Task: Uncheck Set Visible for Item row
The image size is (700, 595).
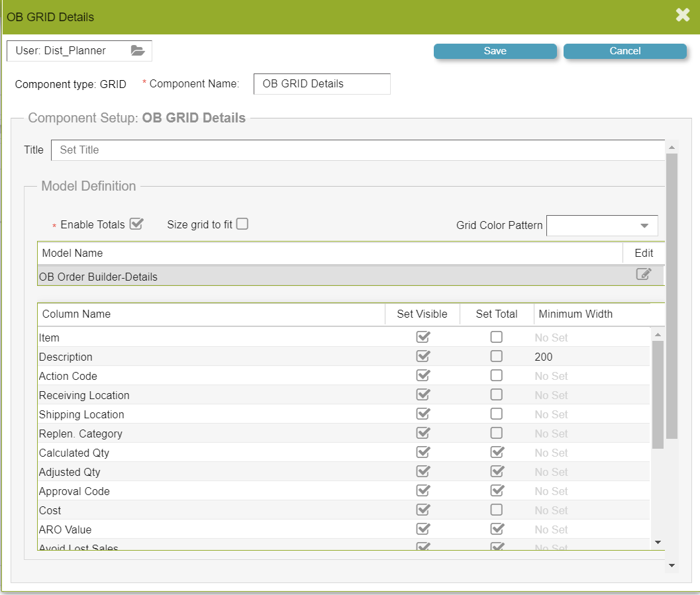Action: [x=423, y=338]
